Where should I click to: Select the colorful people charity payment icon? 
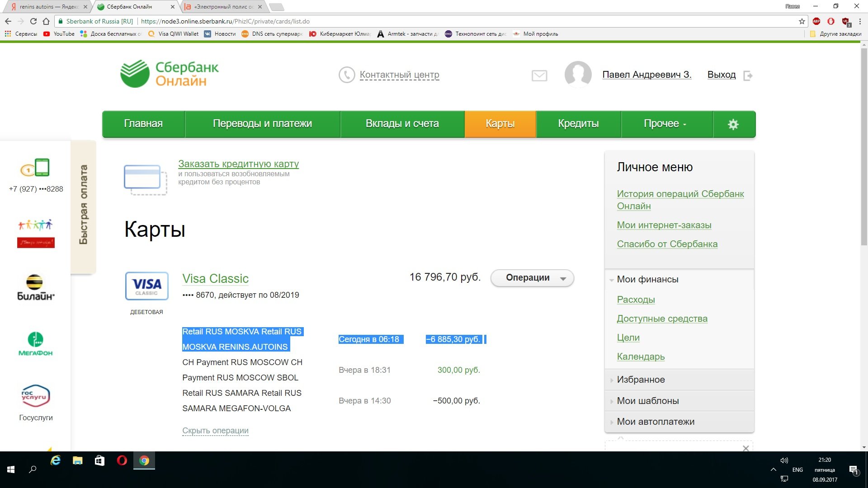pyautogui.click(x=36, y=233)
